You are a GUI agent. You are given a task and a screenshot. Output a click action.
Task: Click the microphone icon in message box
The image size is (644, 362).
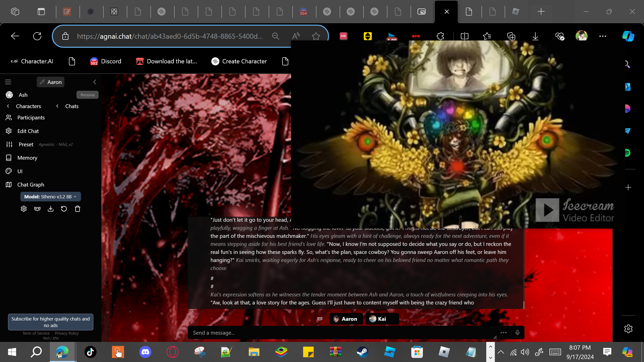(x=517, y=333)
